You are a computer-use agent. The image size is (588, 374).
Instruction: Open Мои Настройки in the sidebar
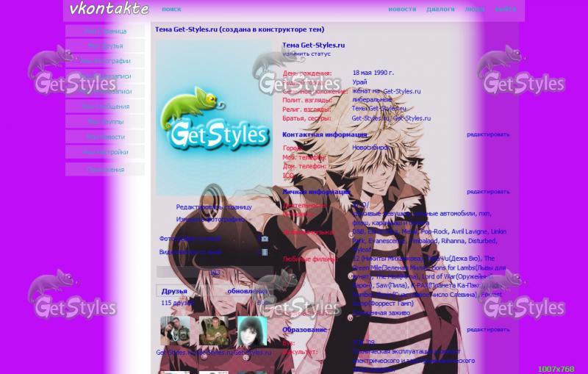point(105,152)
